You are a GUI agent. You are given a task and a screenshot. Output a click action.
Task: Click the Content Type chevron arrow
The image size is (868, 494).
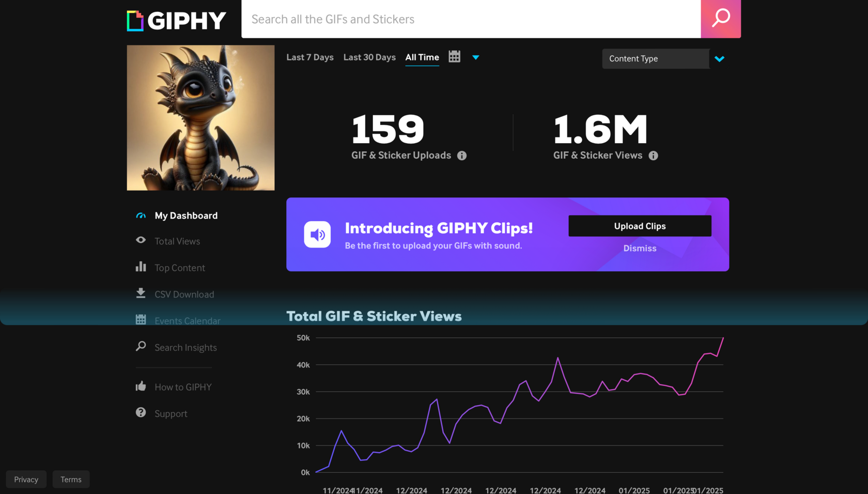pyautogui.click(x=720, y=59)
